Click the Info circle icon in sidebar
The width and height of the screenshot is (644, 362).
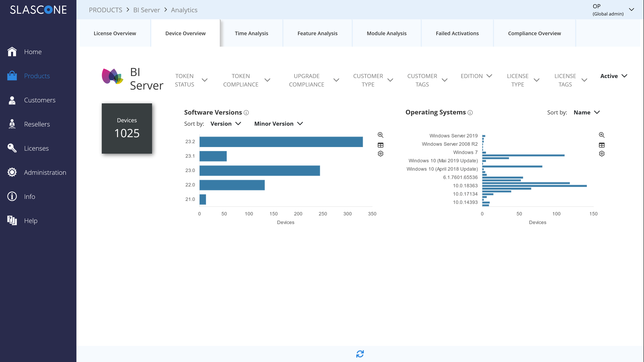coord(12,196)
